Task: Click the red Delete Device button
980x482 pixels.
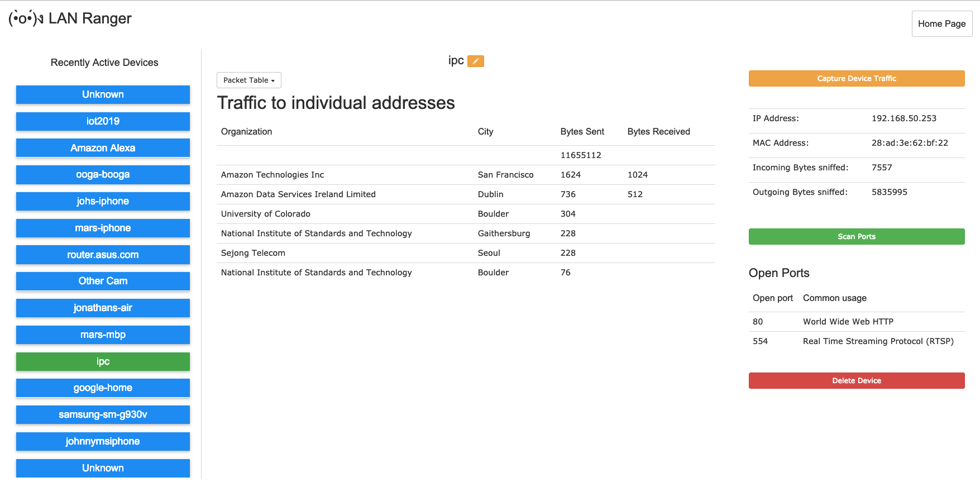Action: [856, 381]
